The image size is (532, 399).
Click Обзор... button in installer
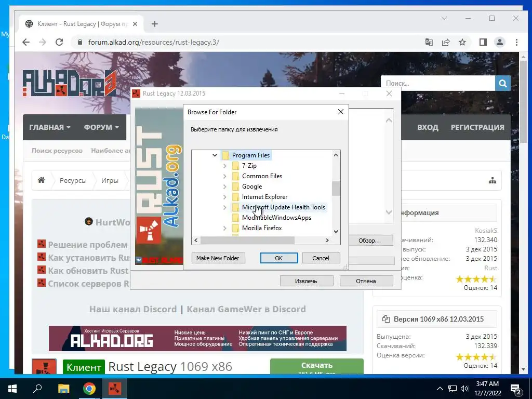pyautogui.click(x=370, y=241)
